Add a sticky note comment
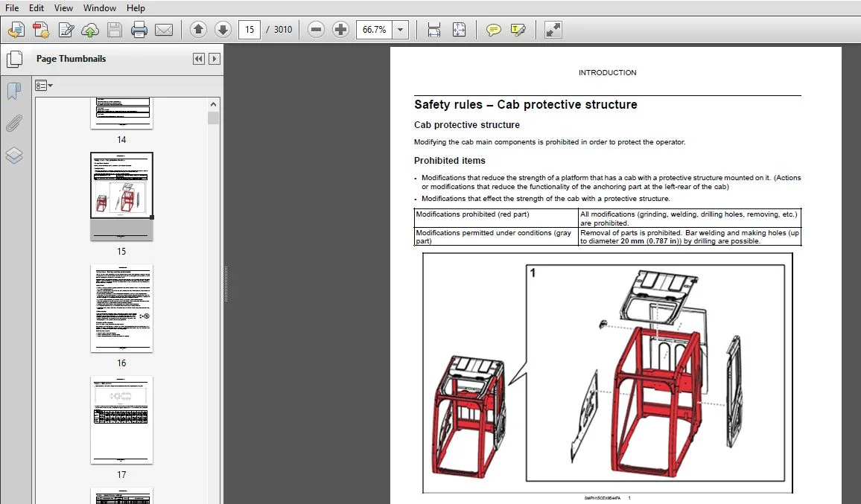The image size is (861, 504). [494, 30]
